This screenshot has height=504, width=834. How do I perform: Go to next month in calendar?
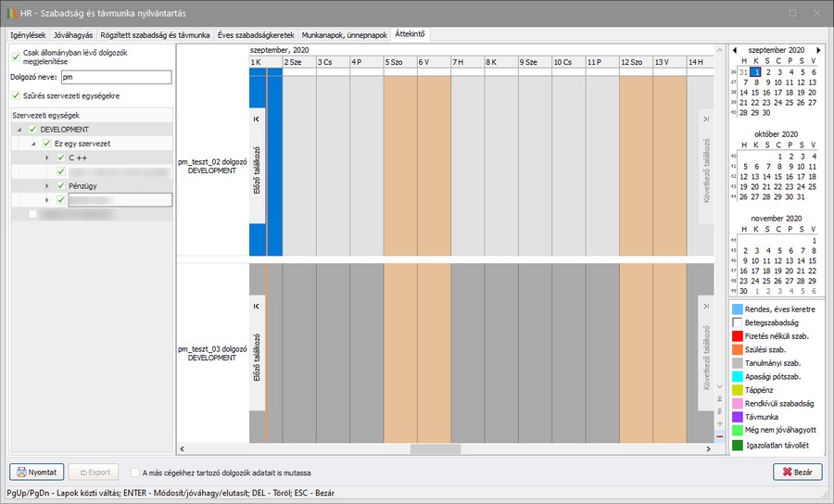point(818,49)
